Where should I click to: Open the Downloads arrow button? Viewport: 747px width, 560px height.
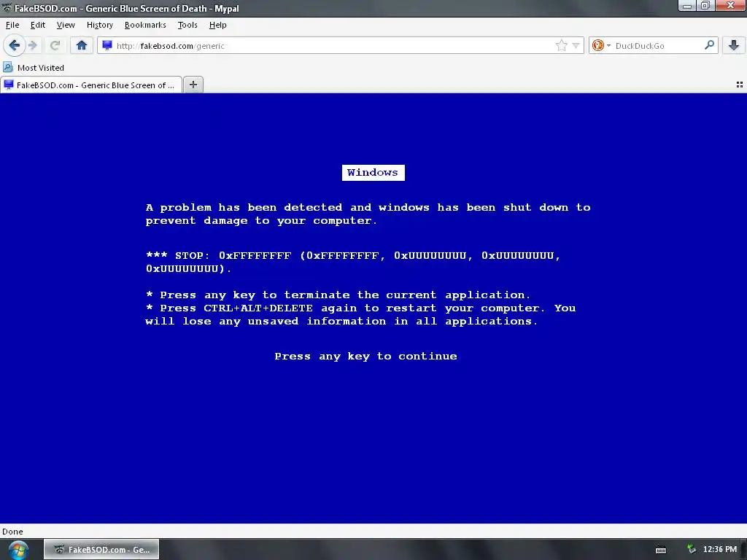tap(734, 46)
